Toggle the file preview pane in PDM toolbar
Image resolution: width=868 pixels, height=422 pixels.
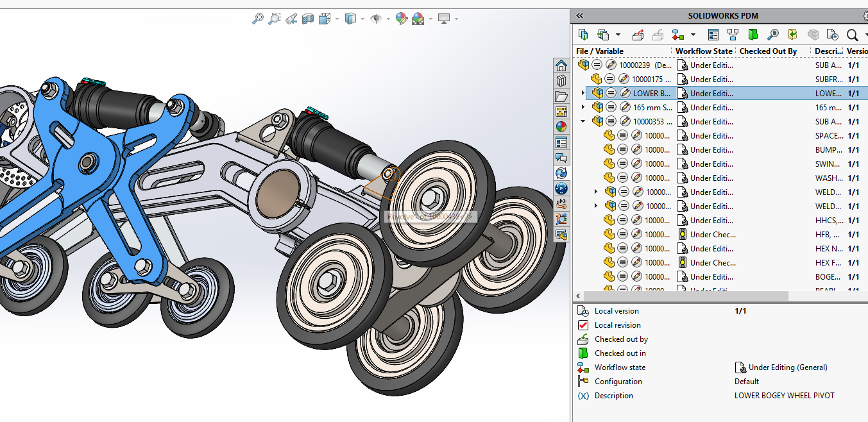(x=752, y=34)
